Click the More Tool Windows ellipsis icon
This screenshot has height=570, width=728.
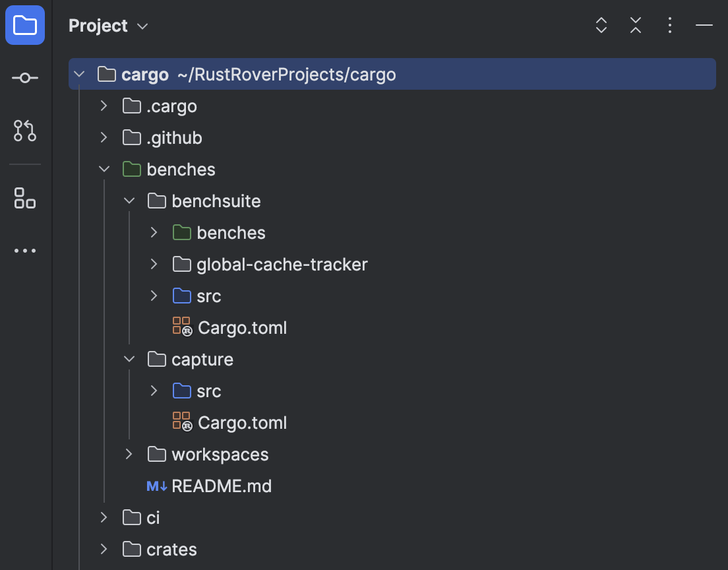tap(24, 250)
